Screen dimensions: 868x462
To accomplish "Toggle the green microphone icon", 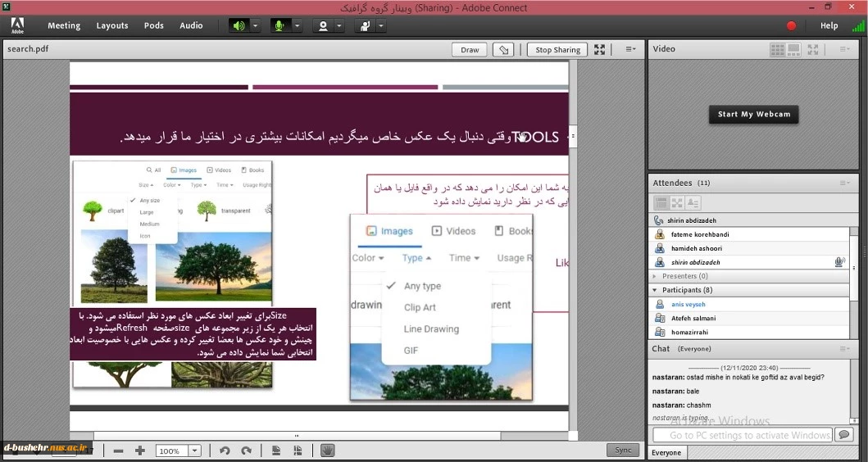I will pyautogui.click(x=279, y=25).
